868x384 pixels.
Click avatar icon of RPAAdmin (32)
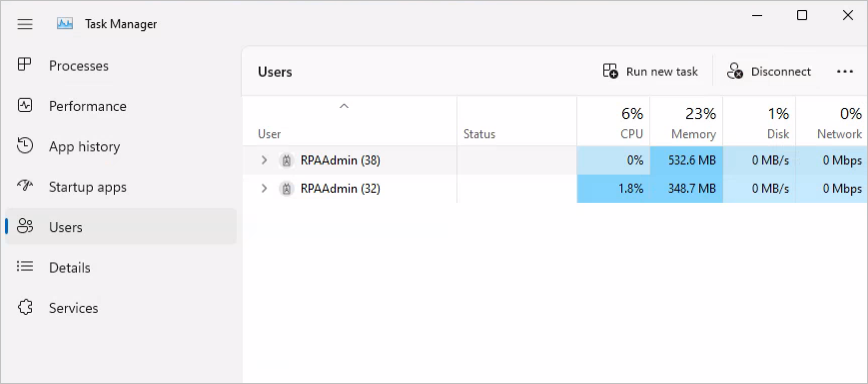pos(287,189)
